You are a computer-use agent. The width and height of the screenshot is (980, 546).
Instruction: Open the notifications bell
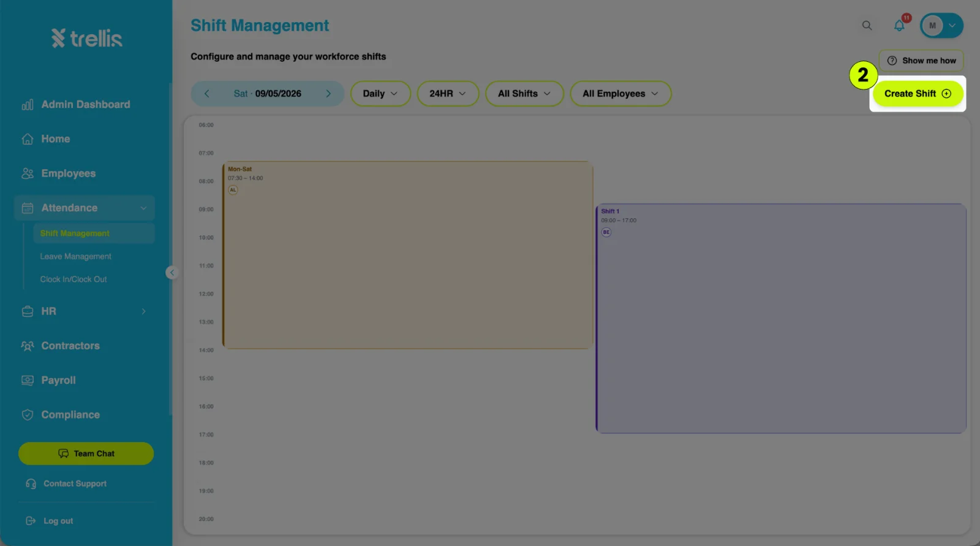(899, 26)
